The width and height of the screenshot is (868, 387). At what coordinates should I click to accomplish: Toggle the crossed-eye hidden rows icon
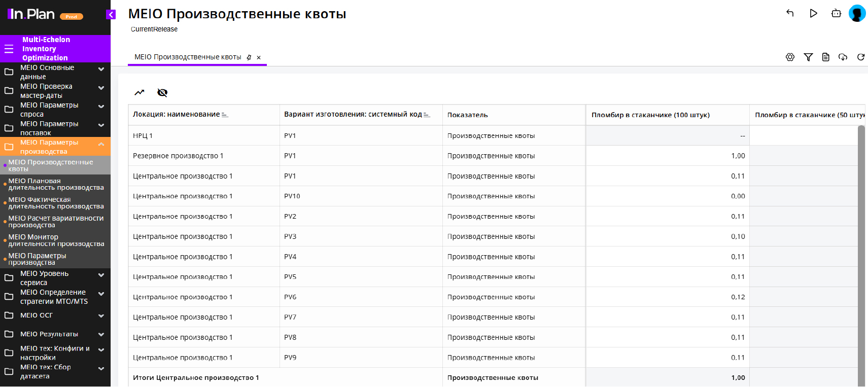pos(162,92)
